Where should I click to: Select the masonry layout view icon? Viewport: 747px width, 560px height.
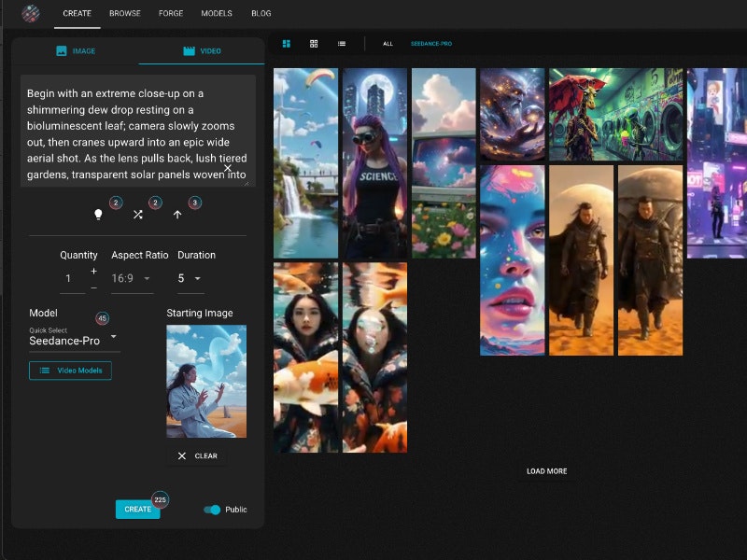pyautogui.click(x=285, y=44)
